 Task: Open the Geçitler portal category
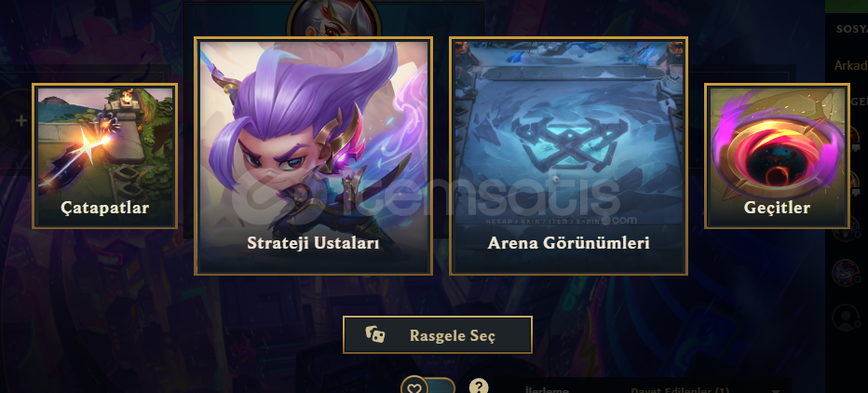click(777, 156)
